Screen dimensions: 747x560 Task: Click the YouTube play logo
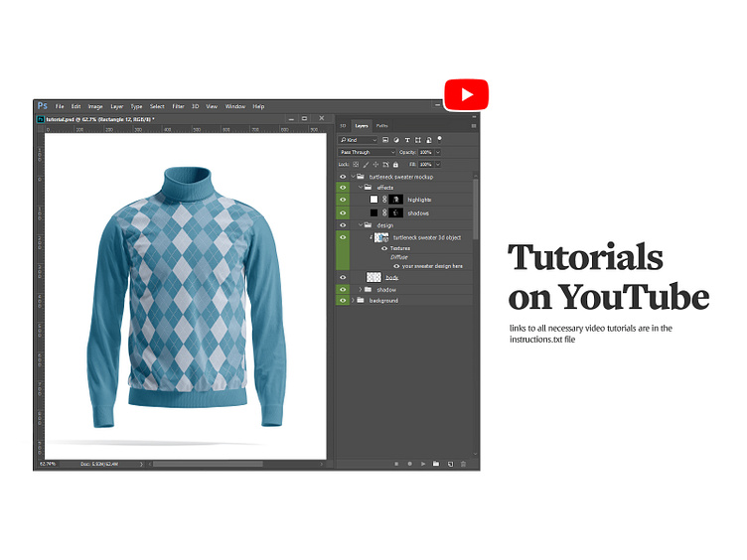click(x=465, y=95)
